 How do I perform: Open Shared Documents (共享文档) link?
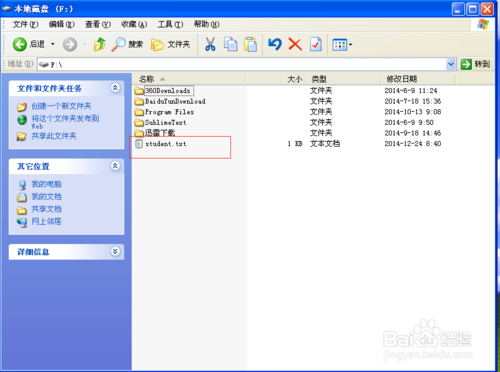[x=46, y=209]
